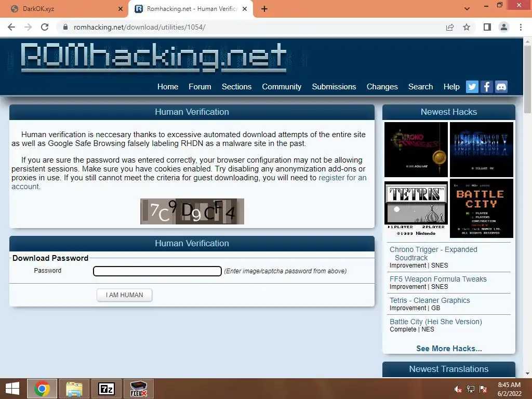Open Chrono Trigger - Expanded Soudtrack link
Screen dimensions: 532x399
[433, 254]
